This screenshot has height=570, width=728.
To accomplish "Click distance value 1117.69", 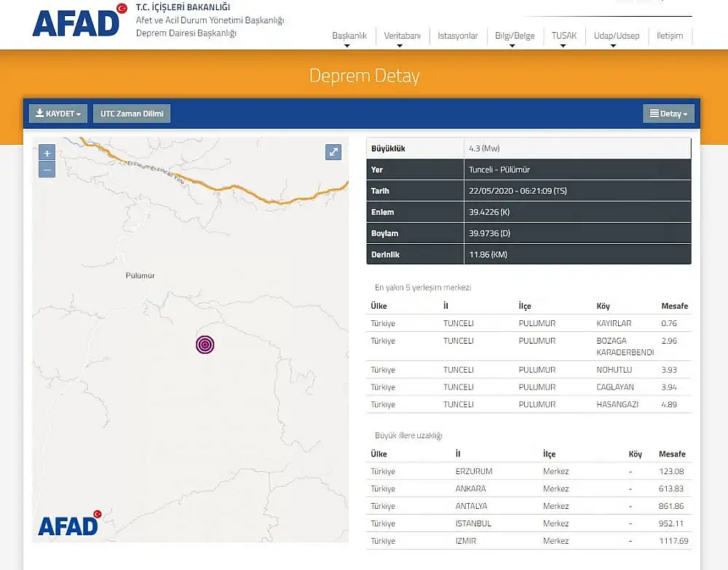I will (x=673, y=541).
